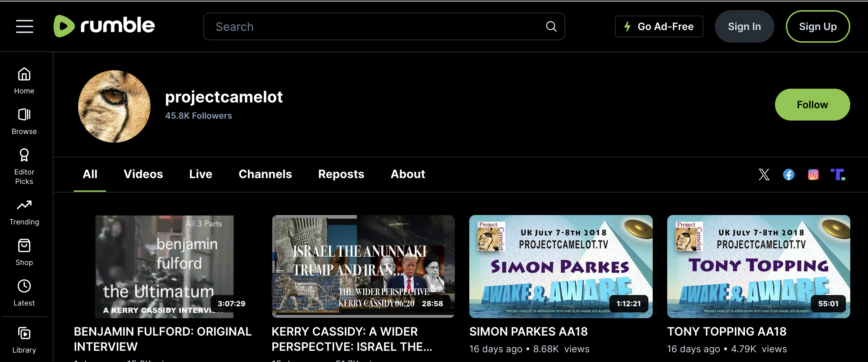Switch to the About tab
Image resolution: width=868 pixels, height=362 pixels.
(408, 174)
